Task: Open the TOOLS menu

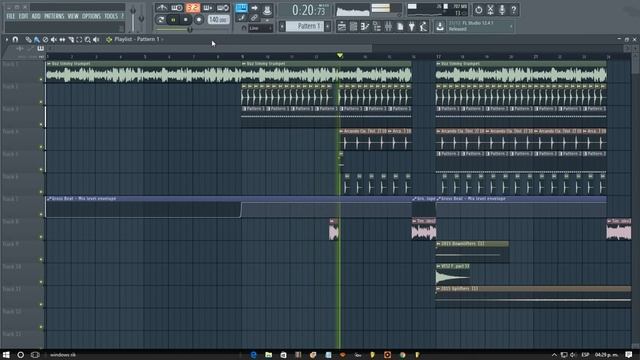Action: tap(111, 16)
